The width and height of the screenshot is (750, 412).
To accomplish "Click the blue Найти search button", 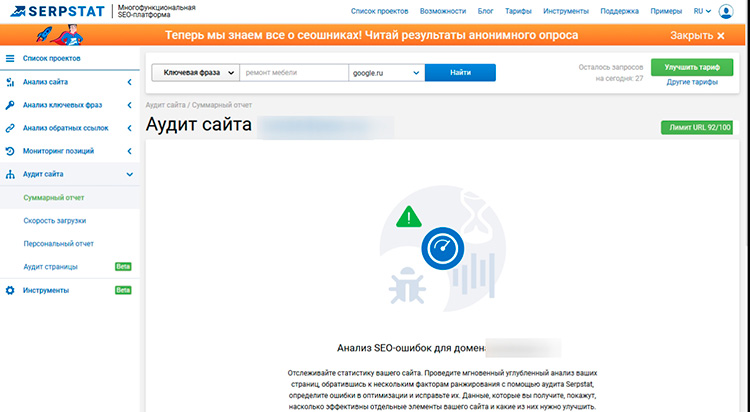I will [x=460, y=73].
